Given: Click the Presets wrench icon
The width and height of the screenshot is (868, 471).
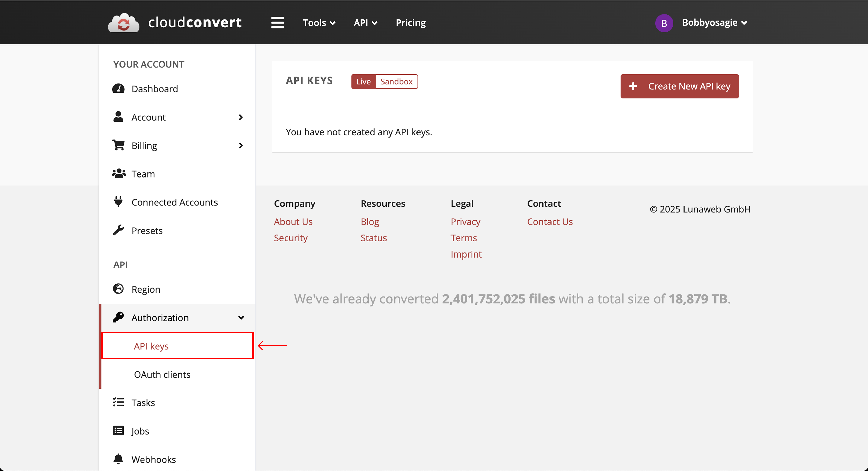Looking at the screenshot, I should coord(118,230).
